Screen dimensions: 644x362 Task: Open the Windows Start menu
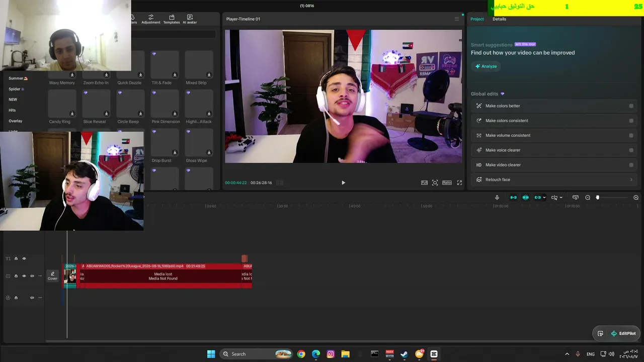[211, 354]
